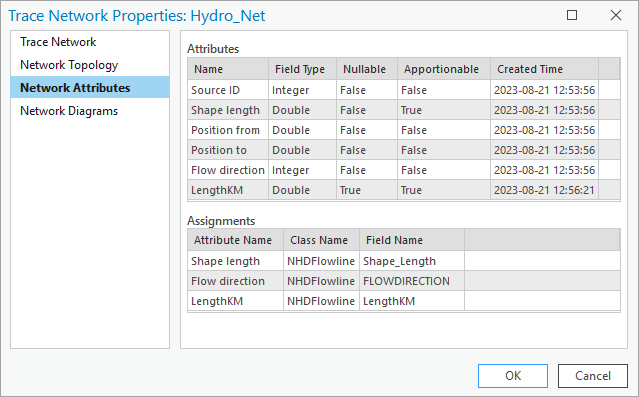
Task: Click Source ID created time cell
Action: point(544,90)
